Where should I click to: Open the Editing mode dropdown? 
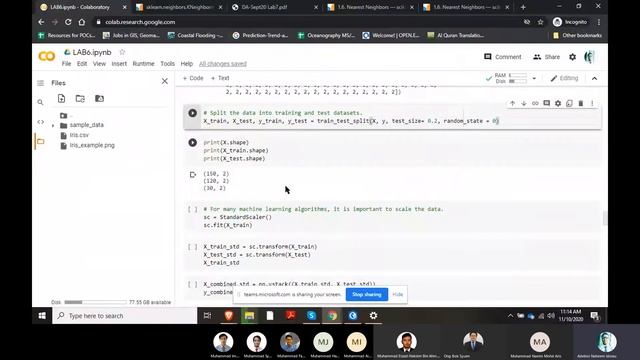point(564,78)
